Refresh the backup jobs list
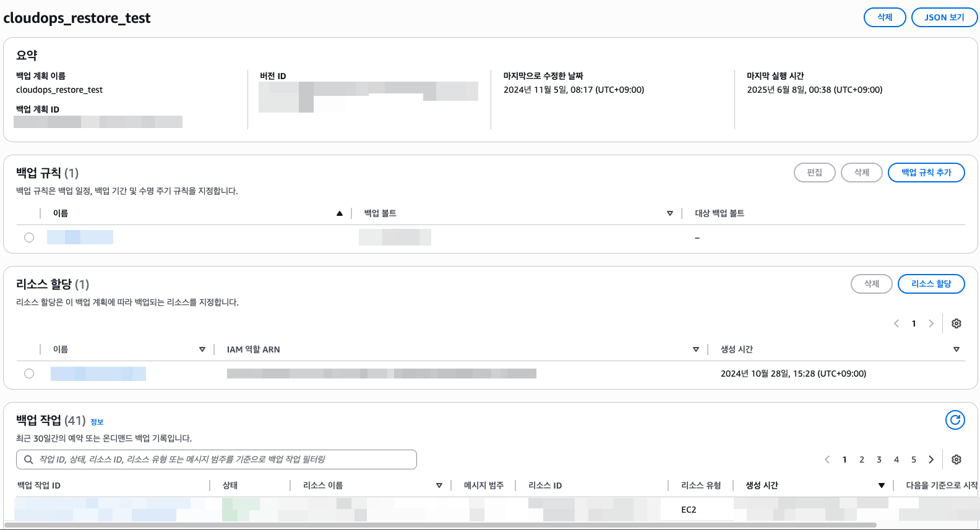 [x=955, y=420]
